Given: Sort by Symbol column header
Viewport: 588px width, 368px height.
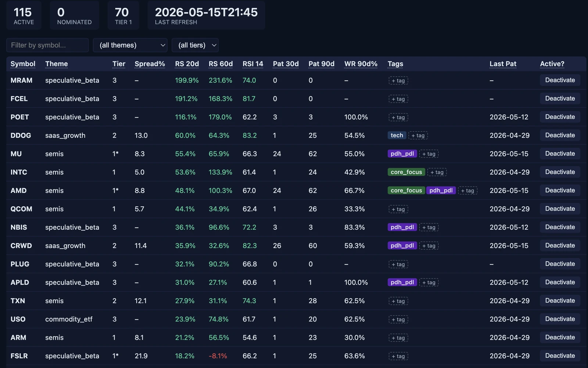Looking at the screenshot, I should click(x=23, y=64).
